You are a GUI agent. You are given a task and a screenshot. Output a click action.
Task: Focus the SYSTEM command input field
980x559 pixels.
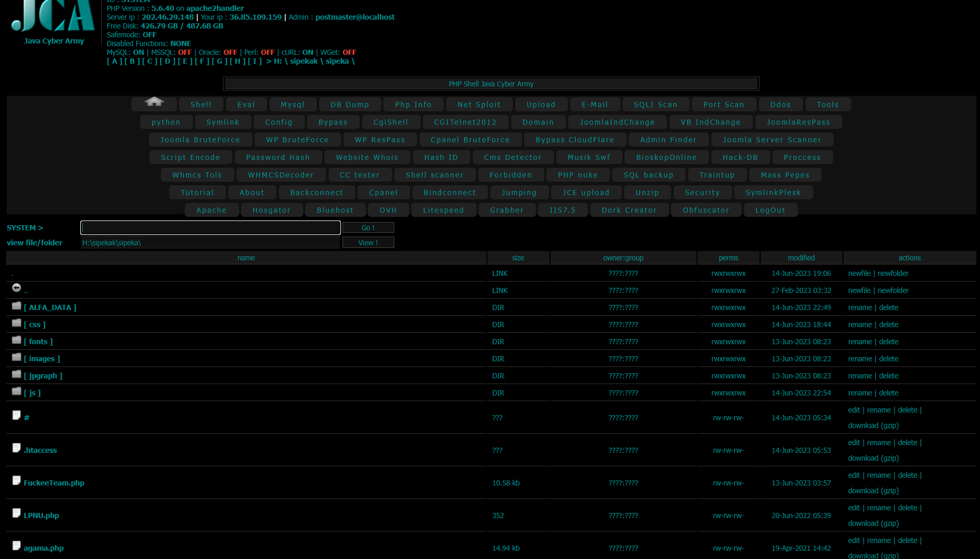[x=211, y=228]
